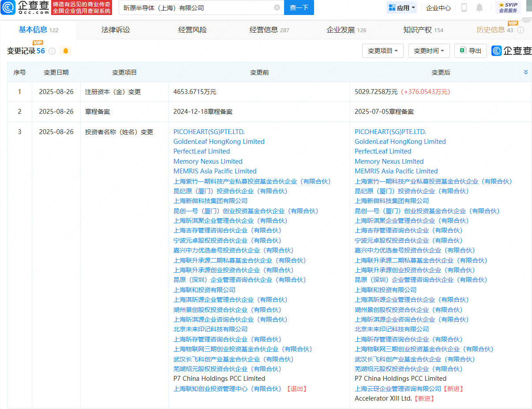Click the orange reminder bell beside 变更记录
532x409 pixels.
[x=65, y=51]
